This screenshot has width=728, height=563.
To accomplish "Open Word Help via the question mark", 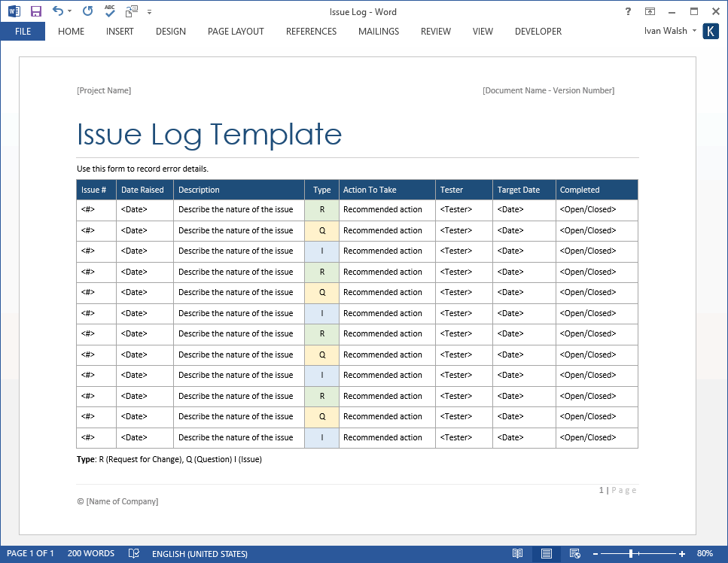I will (628, 11).
